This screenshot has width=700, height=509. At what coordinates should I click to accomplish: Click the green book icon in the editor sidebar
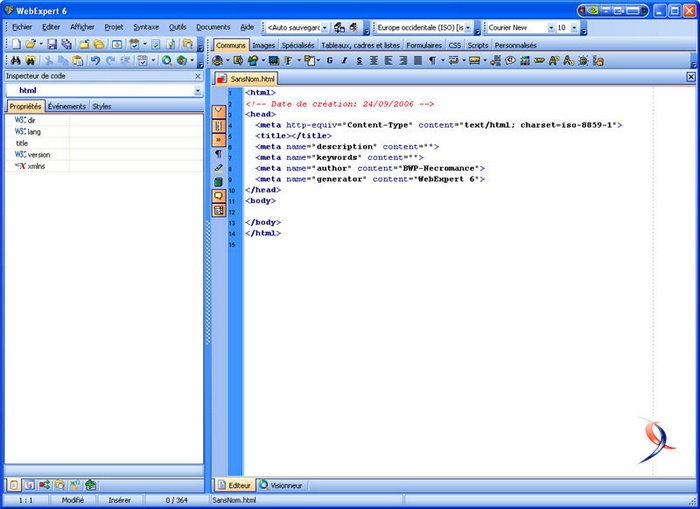point(218,182)
